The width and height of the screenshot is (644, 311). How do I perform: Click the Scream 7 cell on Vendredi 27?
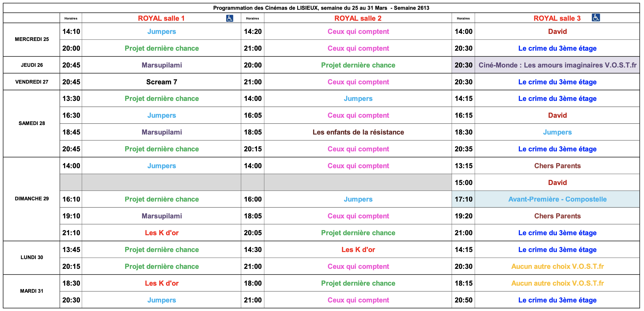(161, 82)
